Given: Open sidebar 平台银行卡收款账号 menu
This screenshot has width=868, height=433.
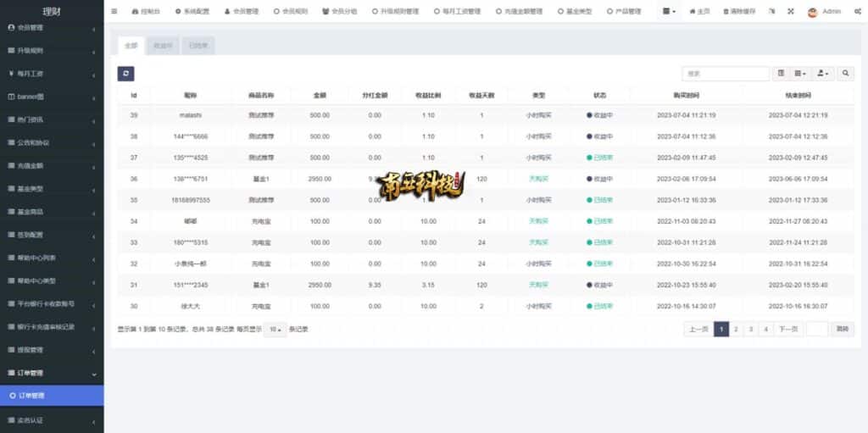Looking at the screenshot, I should (52, 304).
